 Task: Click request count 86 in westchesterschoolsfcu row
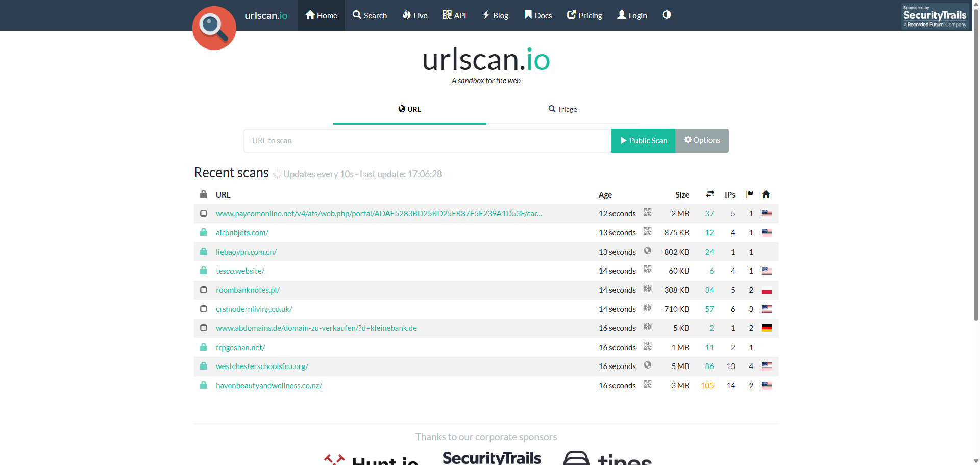(709, 366)
